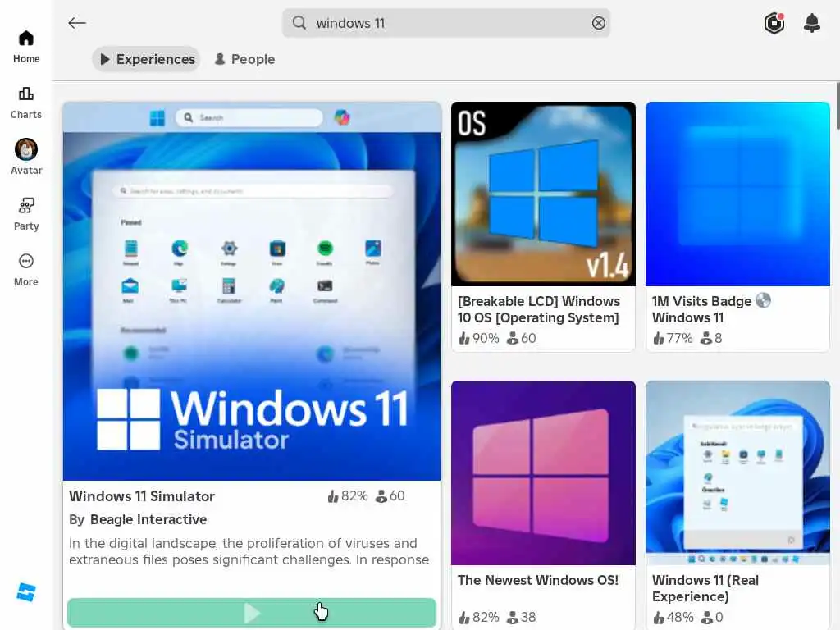Open '[Breakable LCD] Windows 10 OS' title
This screenshot has height=630, width=840.
(538, 309)
